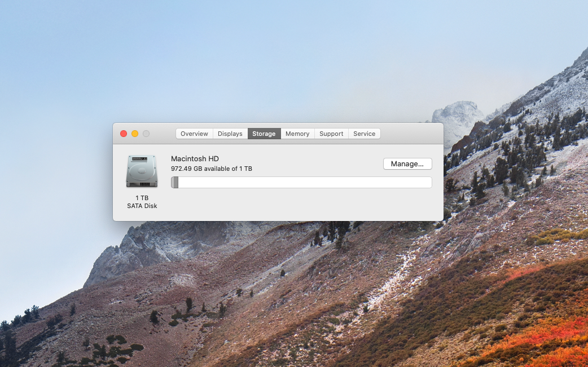This screenshot has height=367, width=588.
Task: Switch to the Service tab
Action: 364,134
